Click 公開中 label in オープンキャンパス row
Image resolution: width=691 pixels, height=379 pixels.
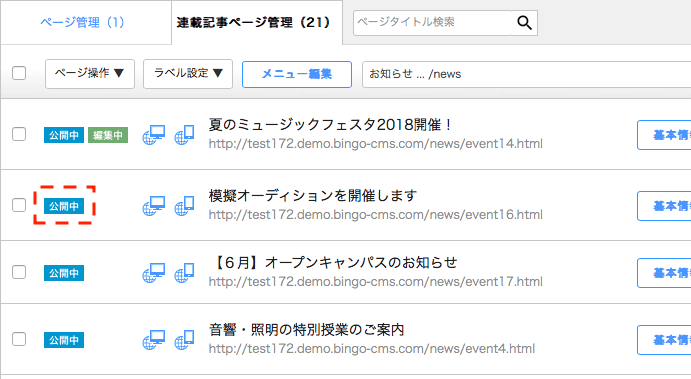pyautogui.click(x=64, y=273)
